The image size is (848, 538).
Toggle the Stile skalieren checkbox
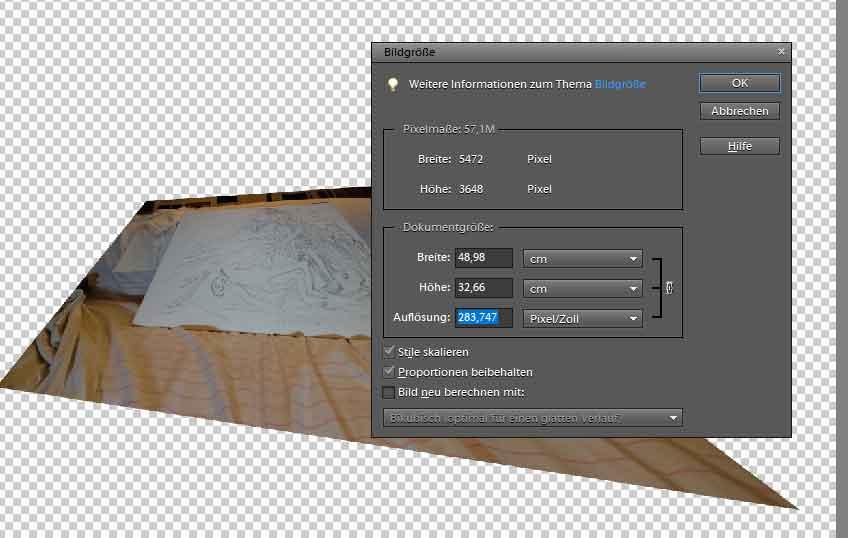point(389,352)
